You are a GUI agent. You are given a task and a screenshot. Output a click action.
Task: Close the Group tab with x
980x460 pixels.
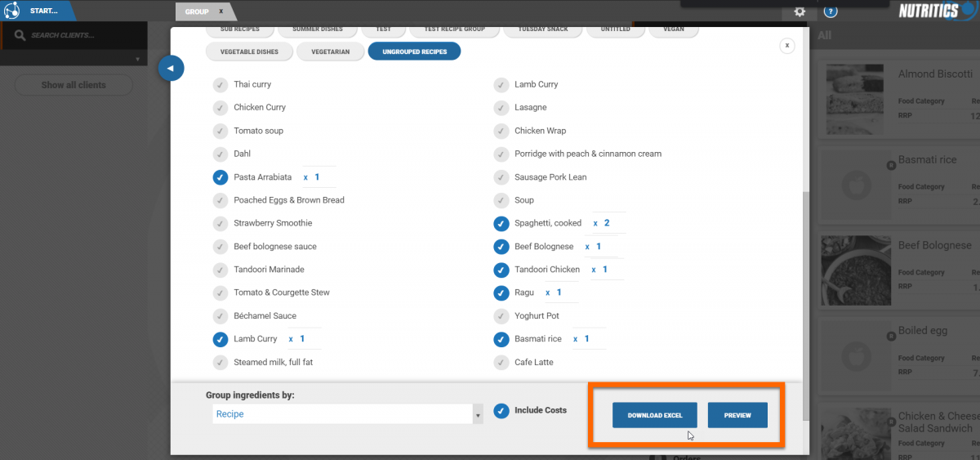[x=220, y=11]
